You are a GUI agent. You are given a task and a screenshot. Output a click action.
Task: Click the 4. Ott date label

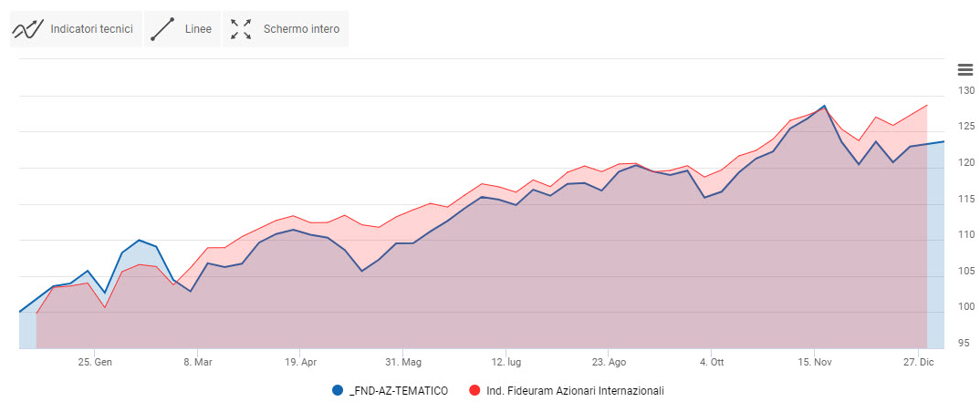pyautogui.click(x=711, y=361)
